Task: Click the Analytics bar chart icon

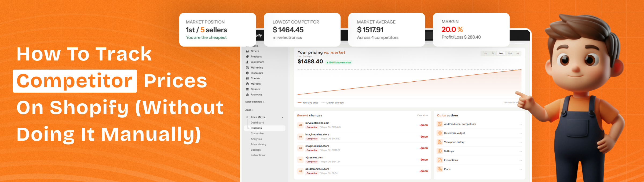Action: pos(247,94)
